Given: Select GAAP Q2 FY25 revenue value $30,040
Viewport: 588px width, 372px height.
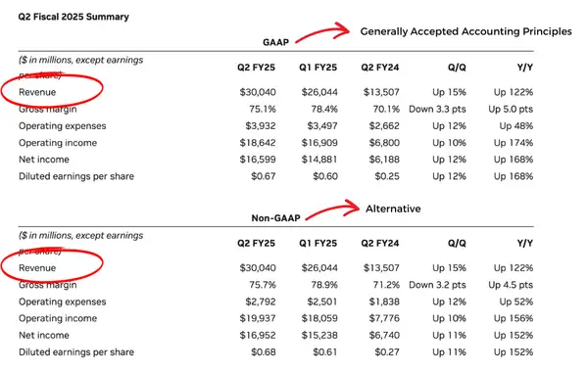Looking at the screenshot, I should tap(258, 92).
